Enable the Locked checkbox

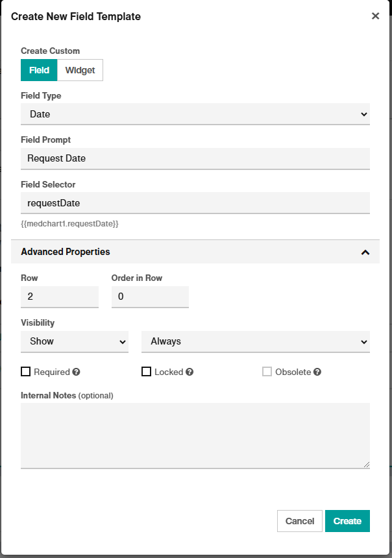pyautogui.click(x=146, y=372)
